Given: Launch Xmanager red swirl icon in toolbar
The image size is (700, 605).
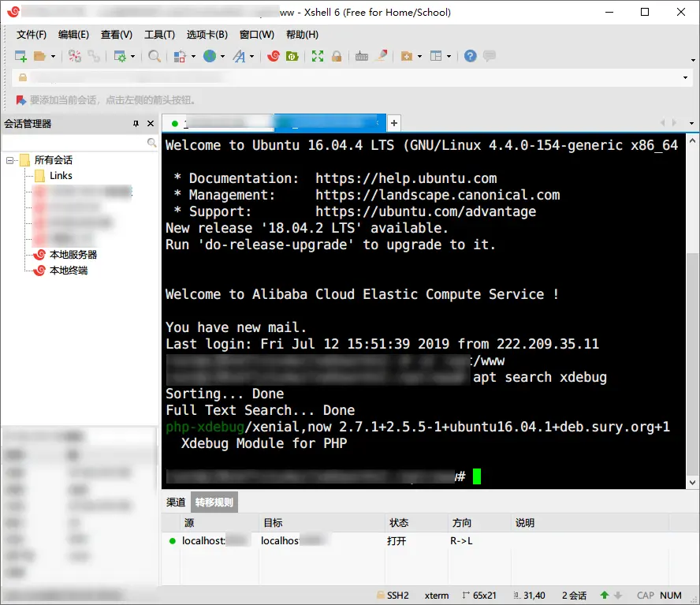Looking at the screenshot, I should 274,56.
